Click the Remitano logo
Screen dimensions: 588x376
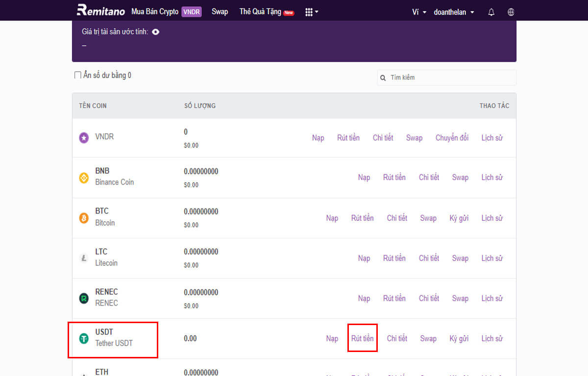(x=101, y=11)
